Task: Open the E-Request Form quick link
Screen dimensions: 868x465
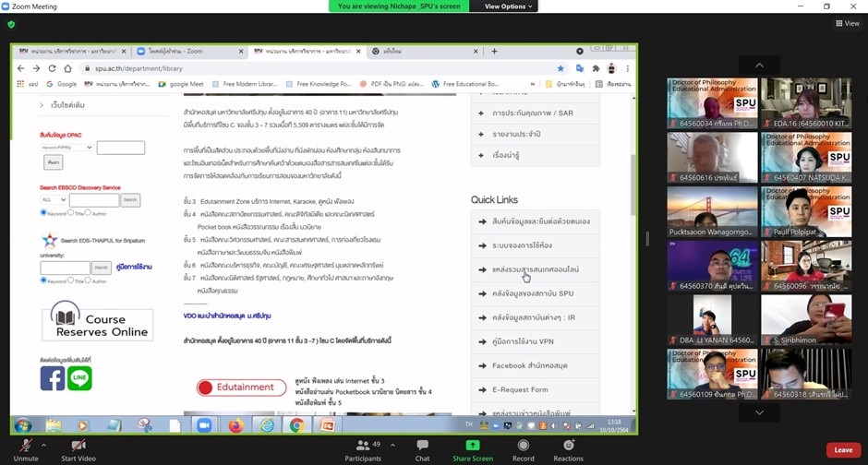Action: click(535, 389)
